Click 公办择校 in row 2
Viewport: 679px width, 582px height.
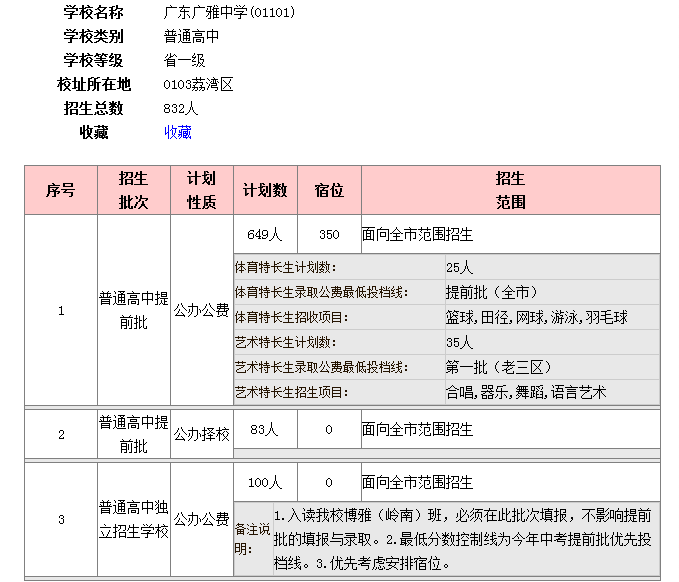[x=201, y=434]
